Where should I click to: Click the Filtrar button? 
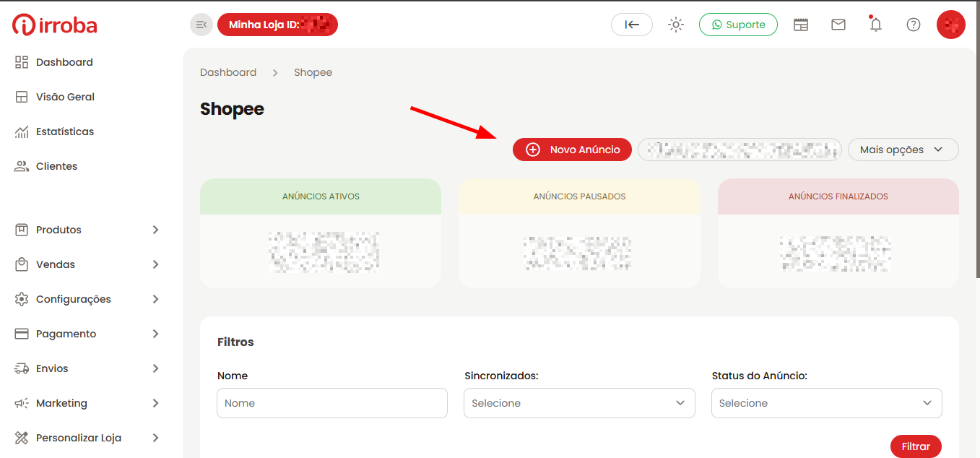click(916, 446)
